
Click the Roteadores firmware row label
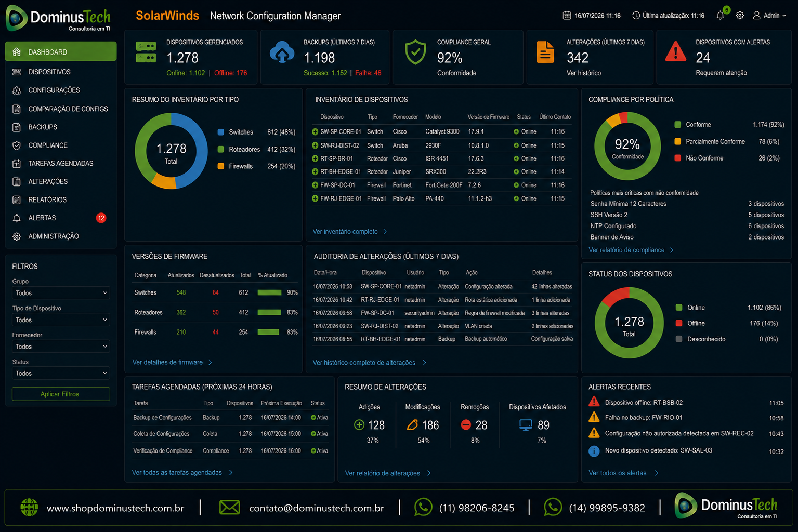tap(148, 312)
